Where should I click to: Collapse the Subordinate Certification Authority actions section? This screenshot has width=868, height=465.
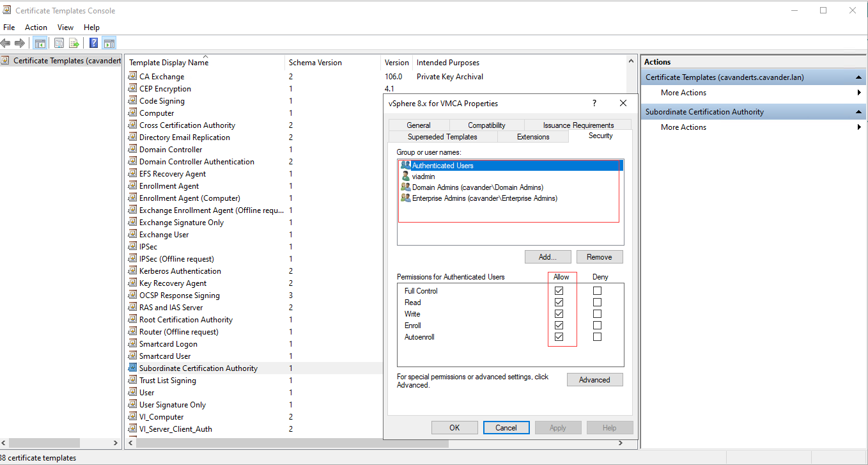(x=859, y=112)
